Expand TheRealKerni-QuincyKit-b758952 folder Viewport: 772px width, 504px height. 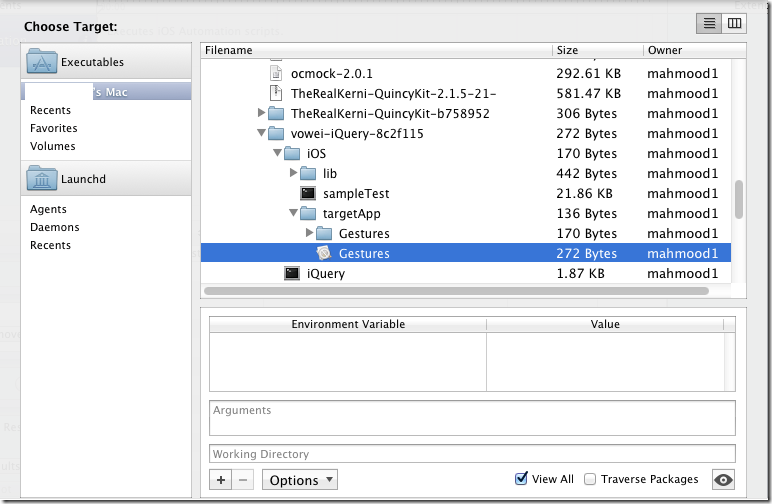[x=262, y=113]
